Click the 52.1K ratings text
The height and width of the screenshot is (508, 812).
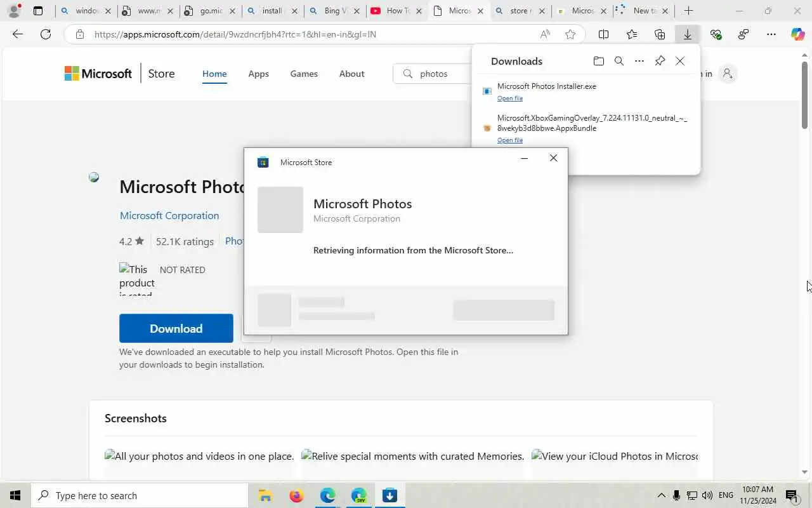[185, 241]
